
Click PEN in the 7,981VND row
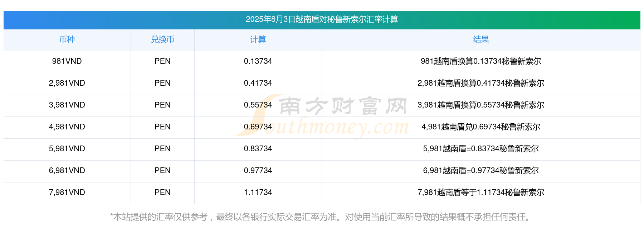click(162, 192)
